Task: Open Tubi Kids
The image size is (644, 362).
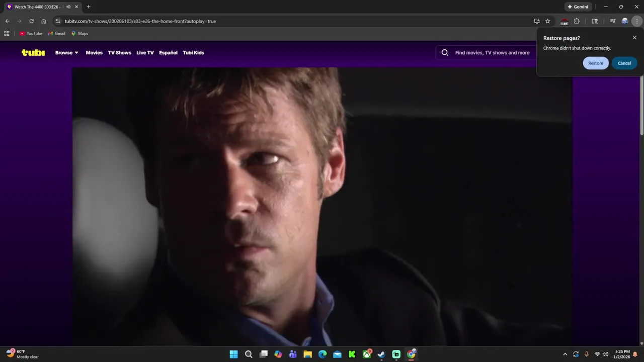Action: click(x=193, y=53)
